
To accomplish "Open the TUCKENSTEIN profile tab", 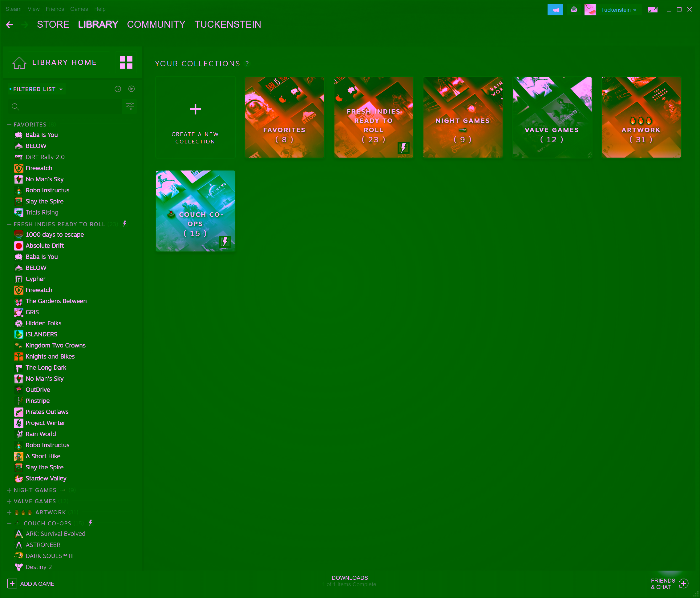I will [228, 25].
